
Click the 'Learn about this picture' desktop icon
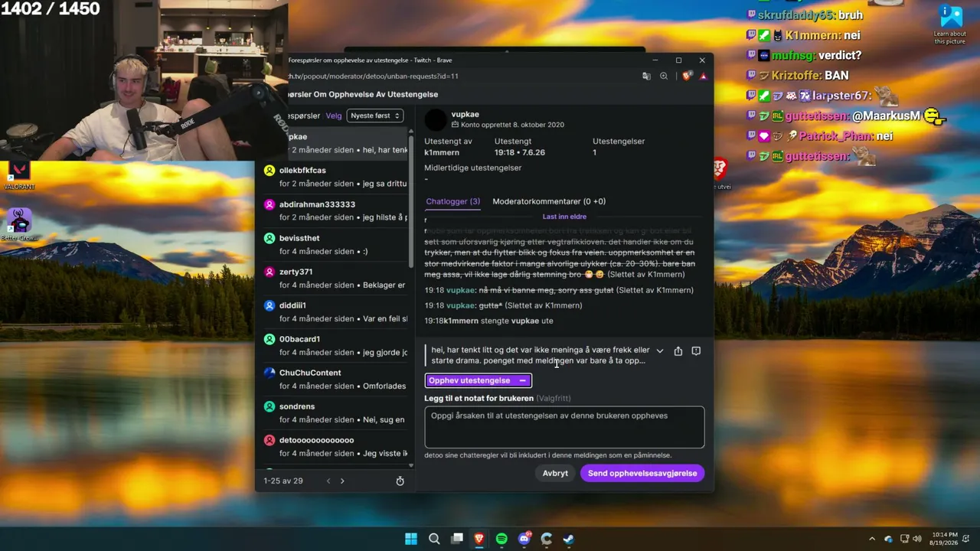click(950, 24)
